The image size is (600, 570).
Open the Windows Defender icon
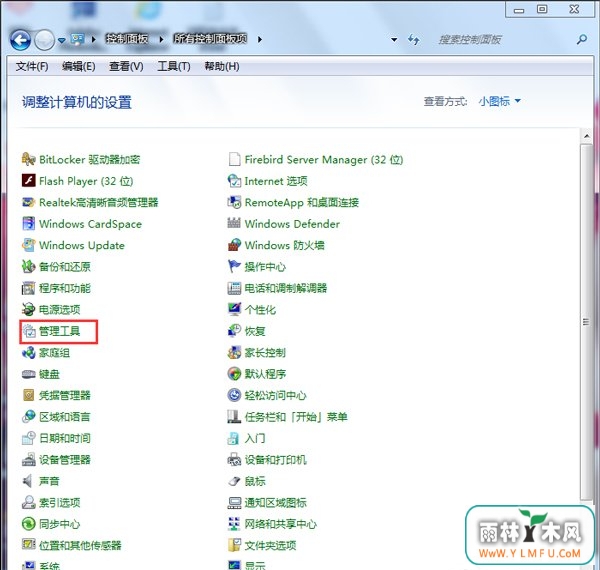coord(234,223)
